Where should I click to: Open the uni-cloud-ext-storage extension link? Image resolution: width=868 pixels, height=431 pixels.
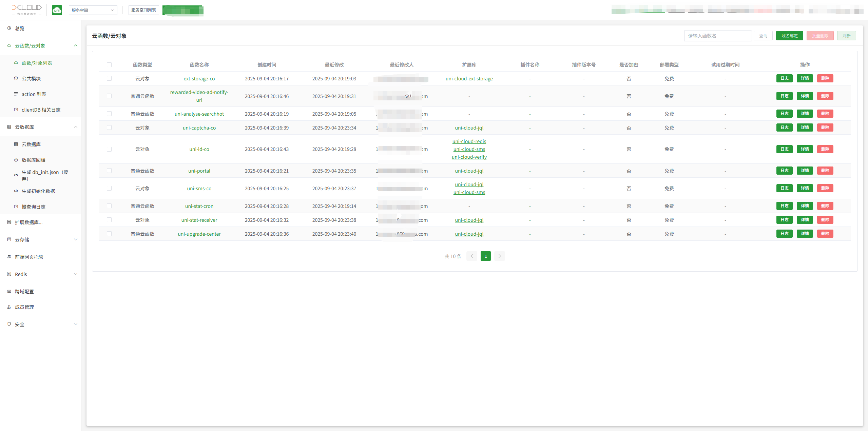(x=469, y=79)
